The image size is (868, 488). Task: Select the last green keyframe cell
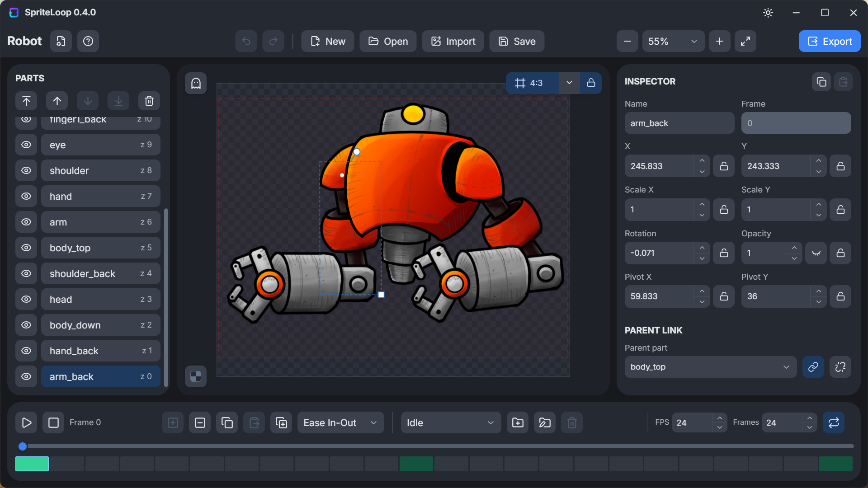(836, 464)
